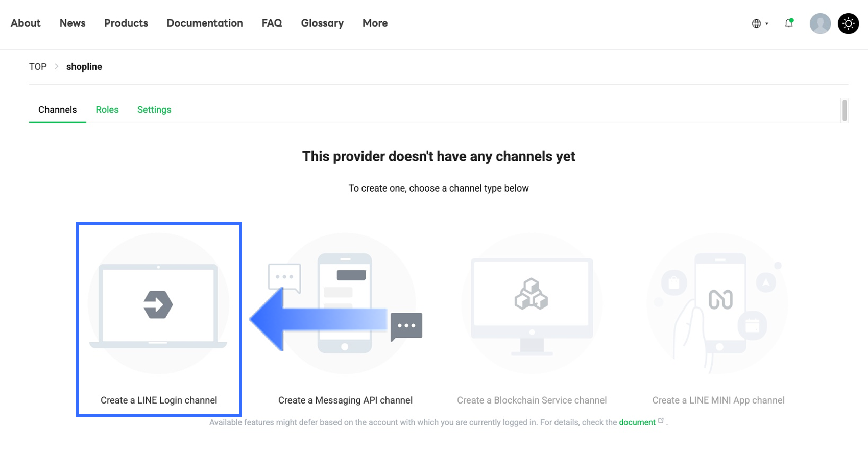Select Create a Messaging API channel
Screen dimensions: 868x474
coord(345,400)
